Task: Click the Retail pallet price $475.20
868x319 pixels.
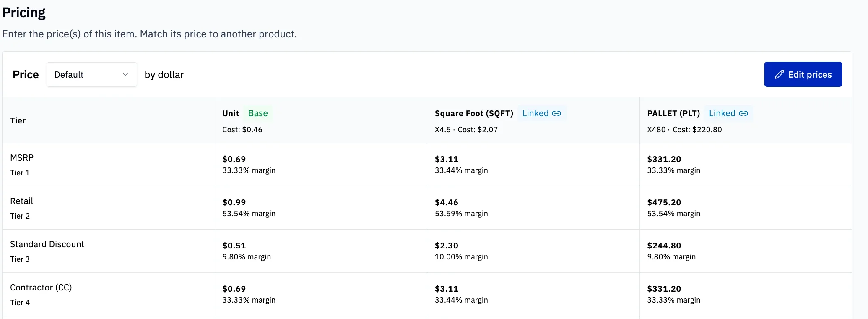Action: point(664,202)
